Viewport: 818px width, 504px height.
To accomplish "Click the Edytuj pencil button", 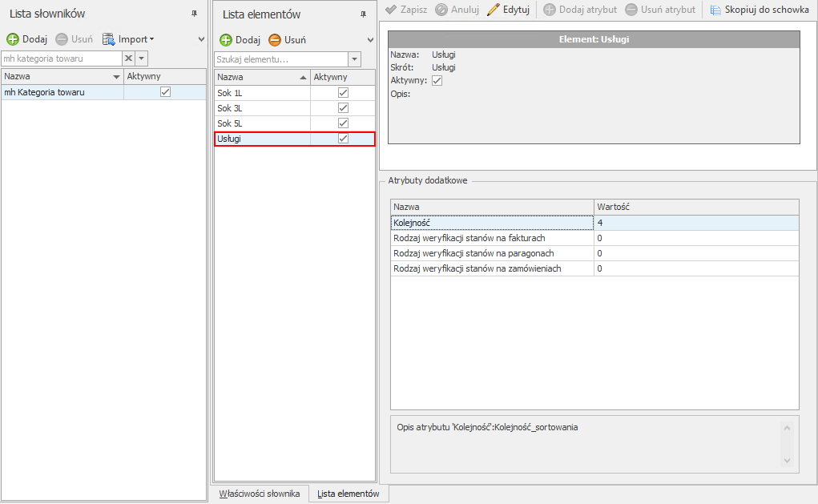I will click(508, 10).
